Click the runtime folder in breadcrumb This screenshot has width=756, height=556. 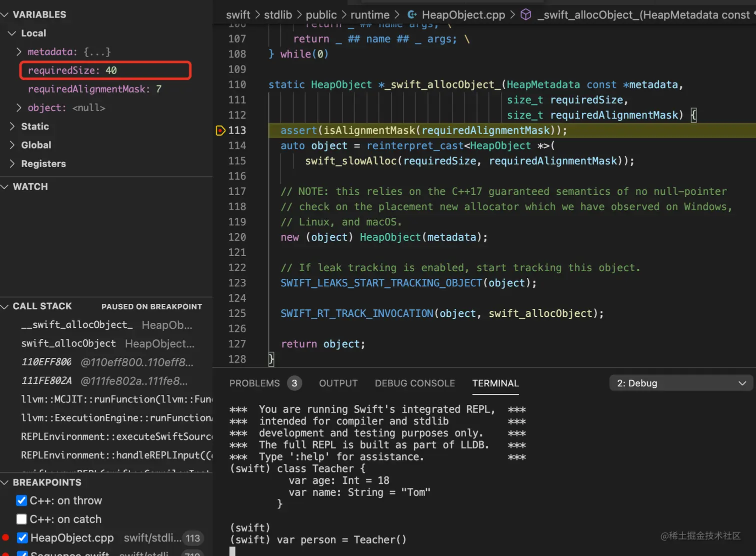[369, 15]
